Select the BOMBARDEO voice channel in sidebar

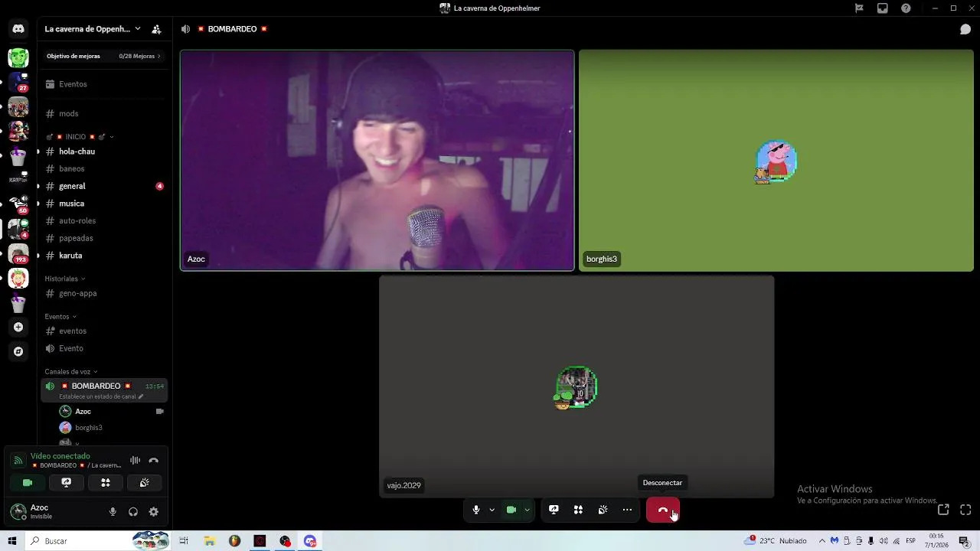tap(104, 390)
